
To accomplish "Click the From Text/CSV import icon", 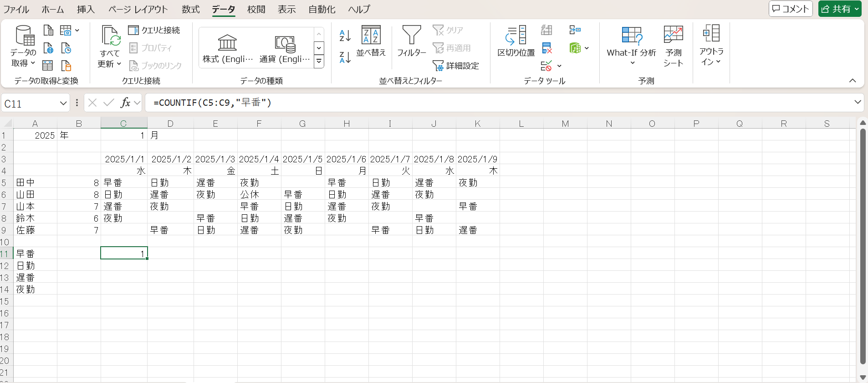I will coord(48,31).
